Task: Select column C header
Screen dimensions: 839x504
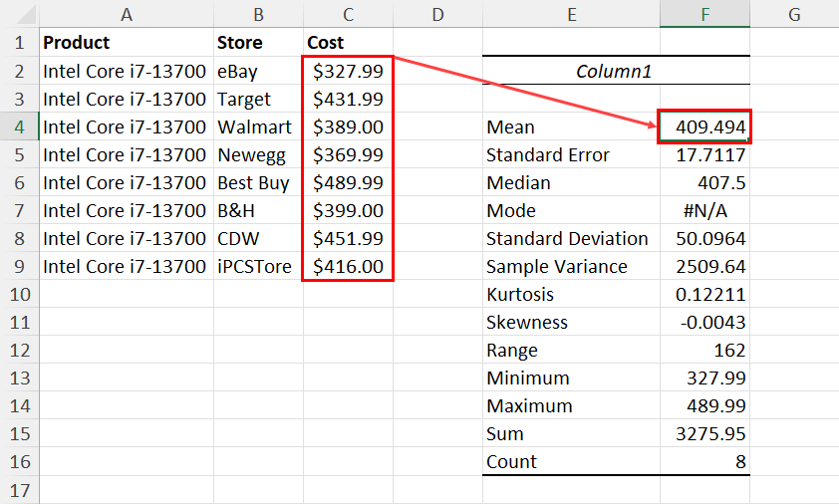Action: [x=349, y=14]
